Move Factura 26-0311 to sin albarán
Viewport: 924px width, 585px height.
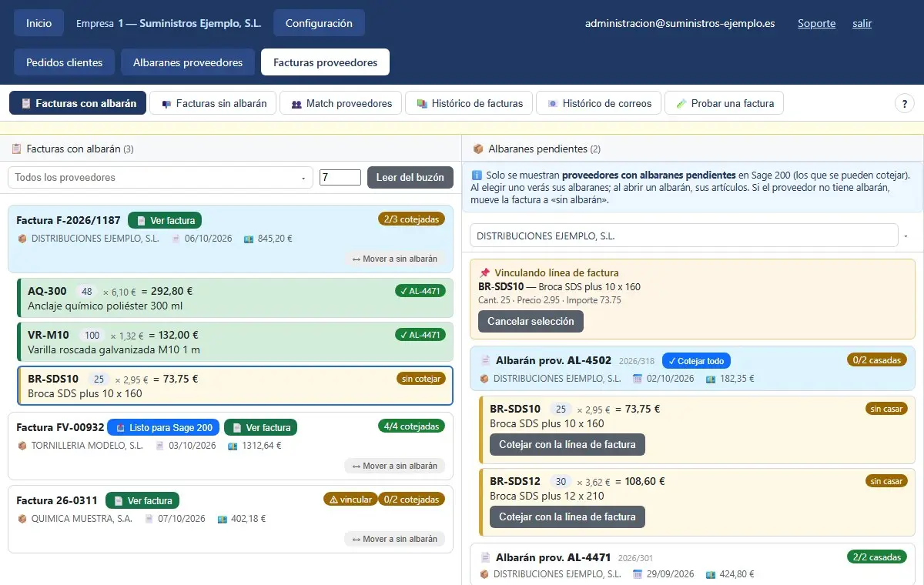coord(395,539)
